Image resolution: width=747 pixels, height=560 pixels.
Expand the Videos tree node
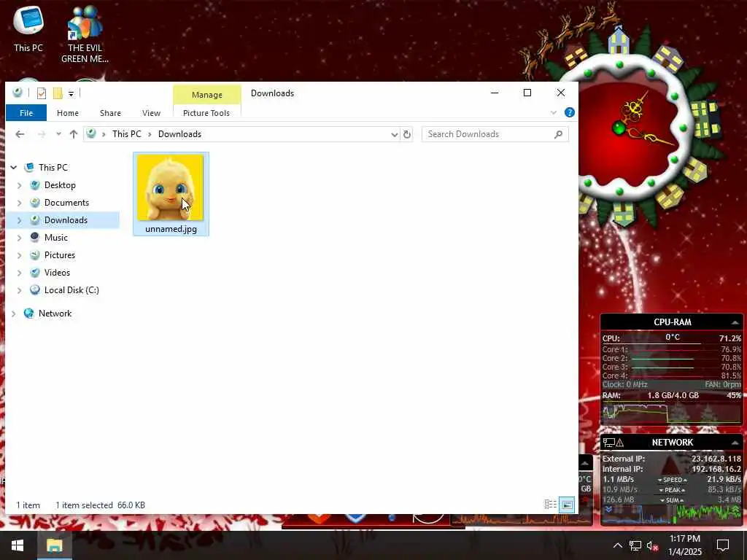[20, 273]
